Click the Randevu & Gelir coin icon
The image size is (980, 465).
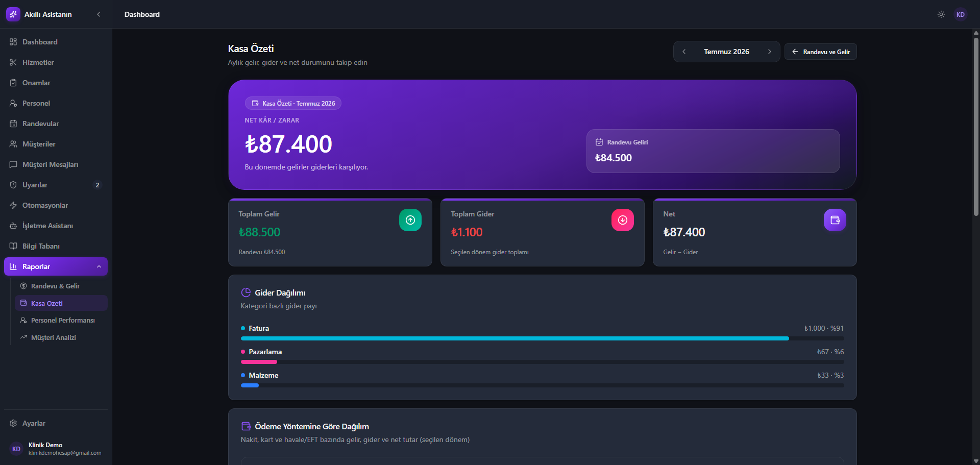23,286
